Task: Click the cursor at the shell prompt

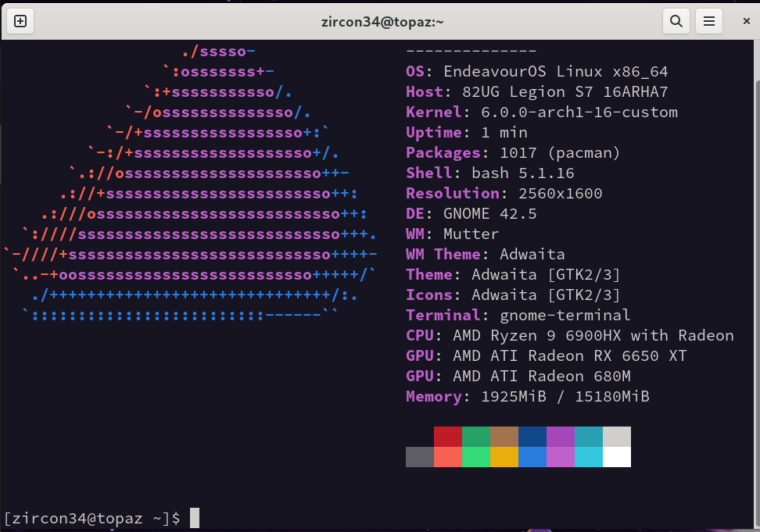Action: (x=195, y=518)
